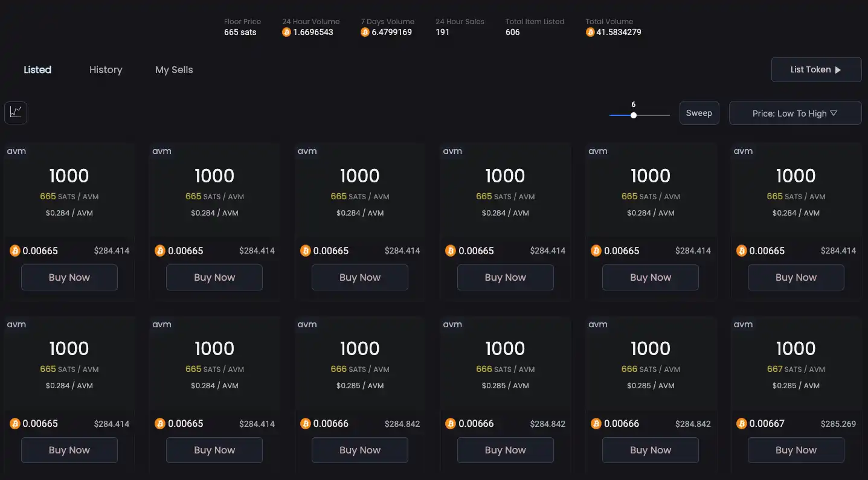Switch to the History tab
Viewport: 868px width, 480px height.
(106, 70)
